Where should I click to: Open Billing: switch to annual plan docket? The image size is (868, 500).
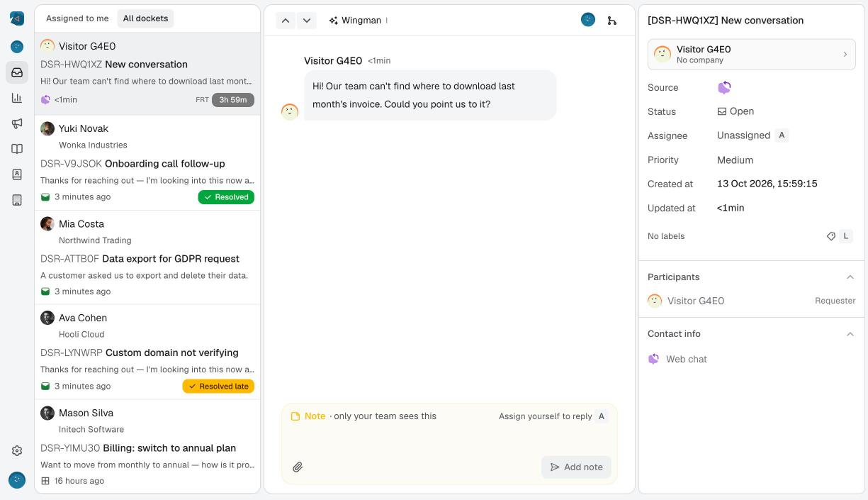(x=147, y=446)
